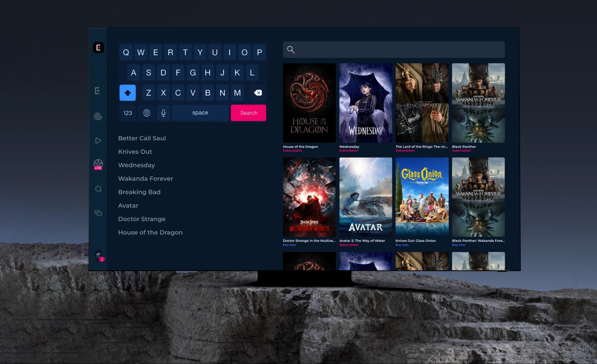Screen dimensions: 597x364
Task: Tap the Q key
Action: 126,52
